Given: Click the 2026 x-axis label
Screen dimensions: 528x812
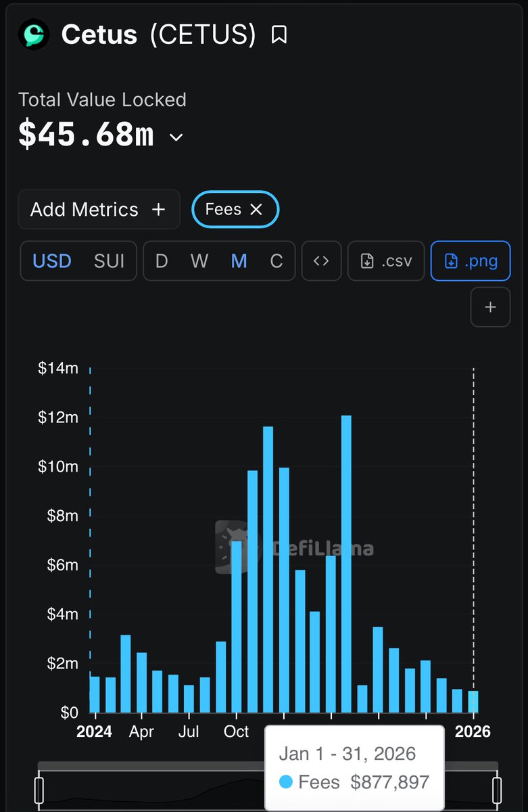Looking at the screenshot, I should 473,731.
